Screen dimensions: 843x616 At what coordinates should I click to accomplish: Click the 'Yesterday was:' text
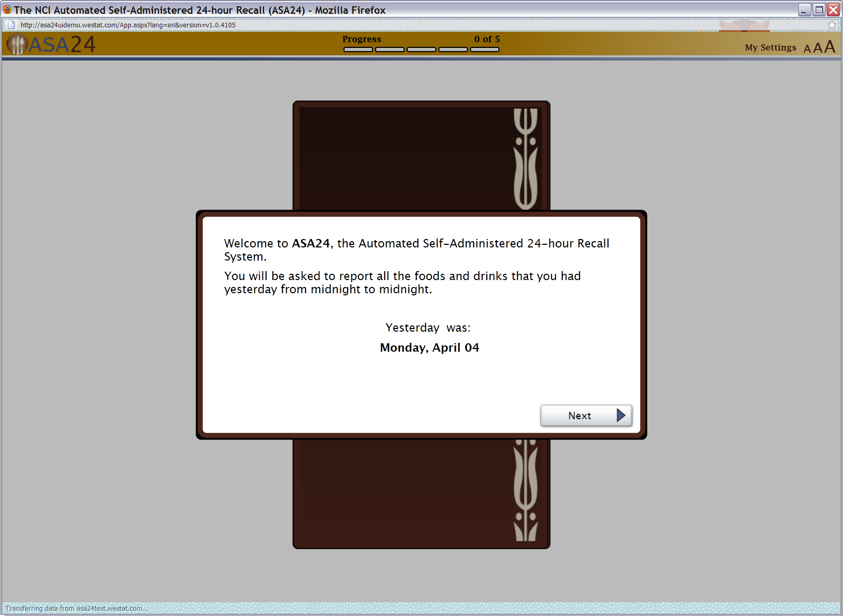[x=428, y=327]
